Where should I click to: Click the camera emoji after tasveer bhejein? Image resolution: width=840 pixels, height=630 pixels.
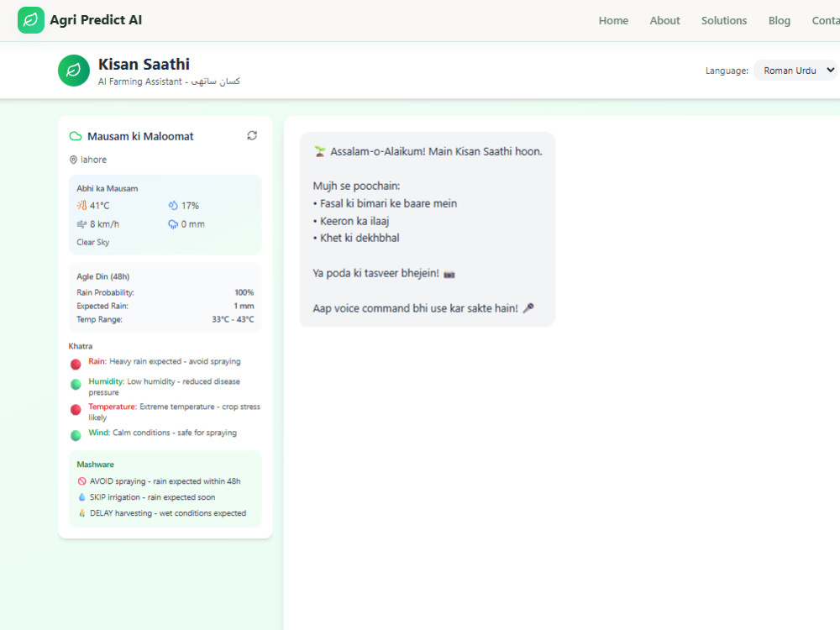(x=449, y=274)
